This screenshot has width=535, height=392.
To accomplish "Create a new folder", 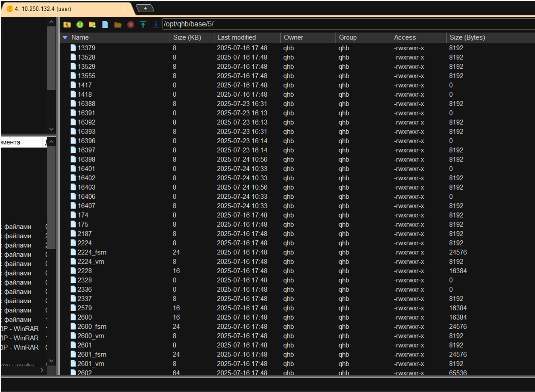I will [x=92, y=24].
